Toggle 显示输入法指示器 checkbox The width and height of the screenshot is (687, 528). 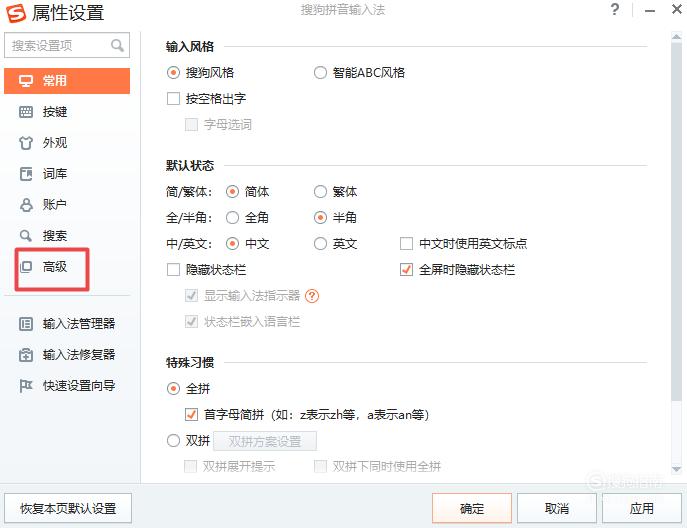click(x=191, y=296)
